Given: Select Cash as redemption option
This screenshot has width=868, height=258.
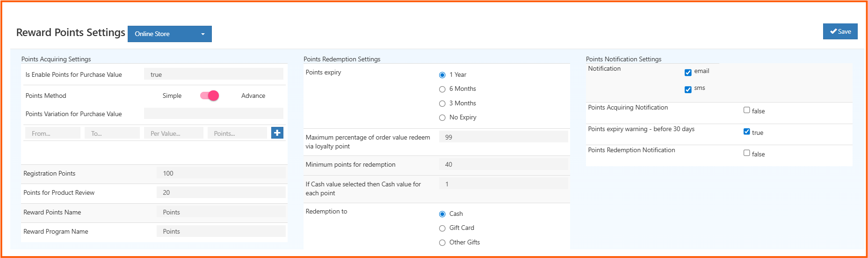Looking at the screenshot, I should [x=442, y=214].
